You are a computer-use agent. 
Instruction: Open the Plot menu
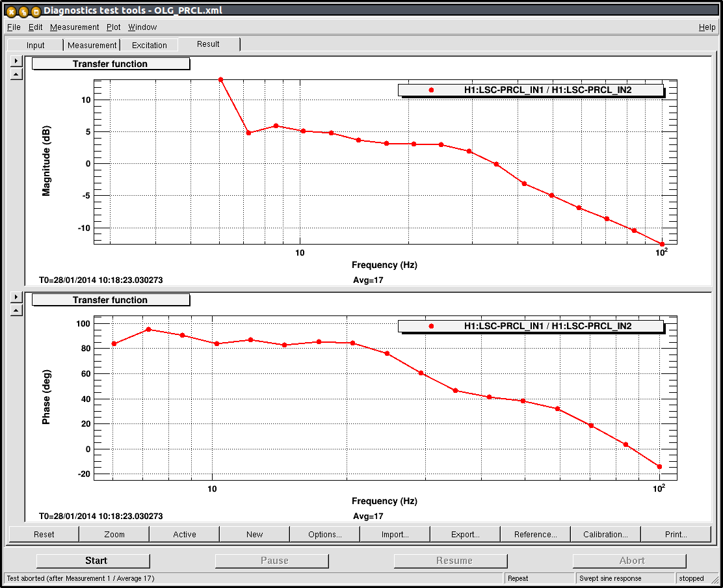tap(113, 27)
